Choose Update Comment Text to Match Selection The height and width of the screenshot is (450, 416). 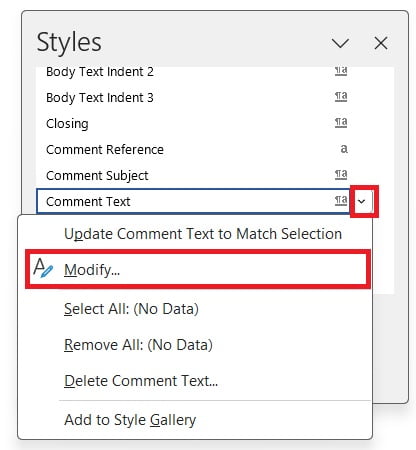pos(203,234)
